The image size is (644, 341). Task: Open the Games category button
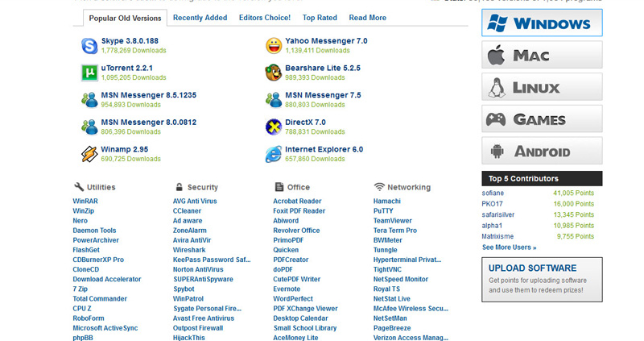pos(542,119)
